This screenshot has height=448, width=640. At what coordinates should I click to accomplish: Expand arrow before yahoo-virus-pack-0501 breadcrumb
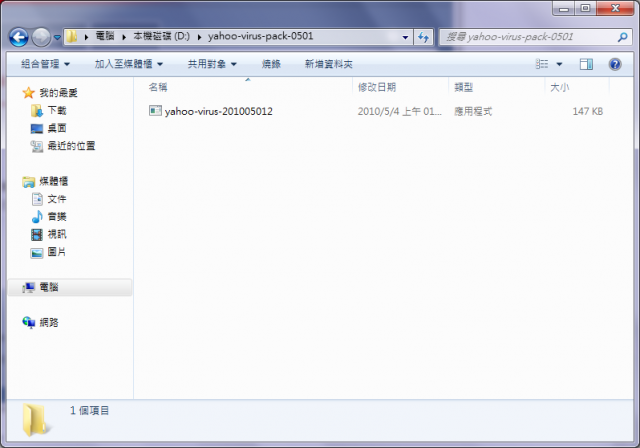(x=199, y=37)
